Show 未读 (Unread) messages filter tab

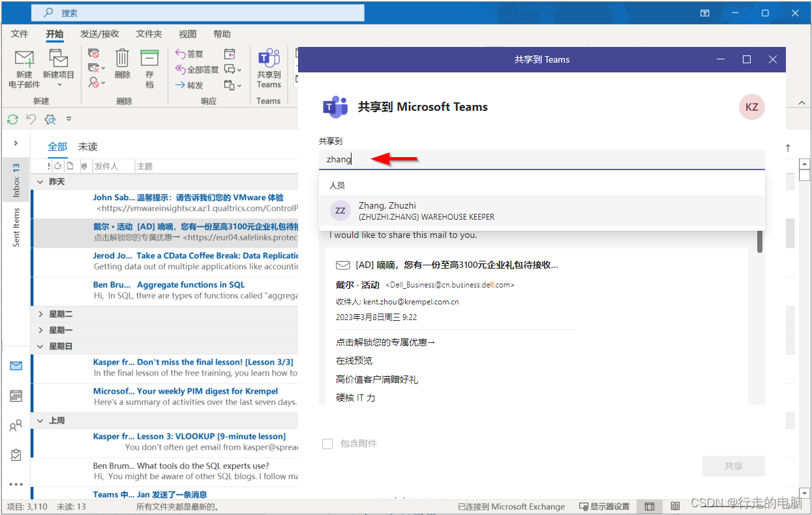(88, 147)
